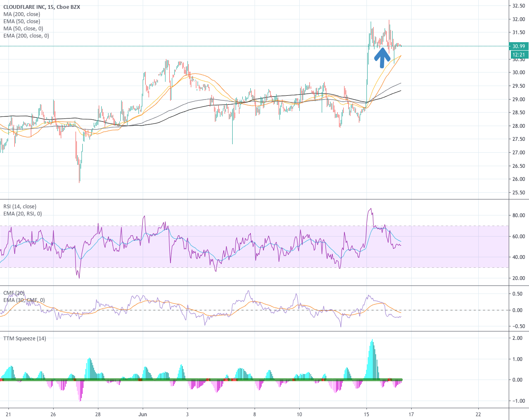The height and width of the screenshot is (420, 529).
Task: Click the 29.00 price axis label
Action: click(518, 100)
